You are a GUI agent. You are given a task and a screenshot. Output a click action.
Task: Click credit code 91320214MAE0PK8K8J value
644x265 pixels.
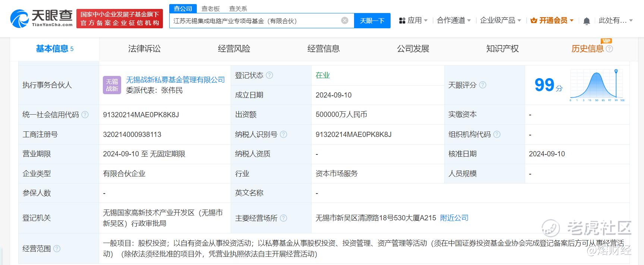pos(141,115)
